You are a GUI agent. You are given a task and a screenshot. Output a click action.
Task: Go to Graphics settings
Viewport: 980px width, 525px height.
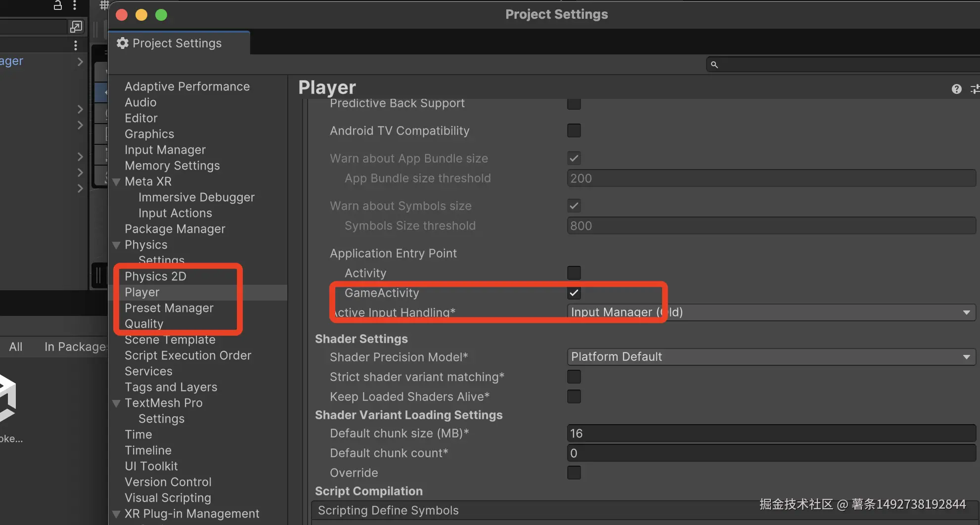[149, 134]
